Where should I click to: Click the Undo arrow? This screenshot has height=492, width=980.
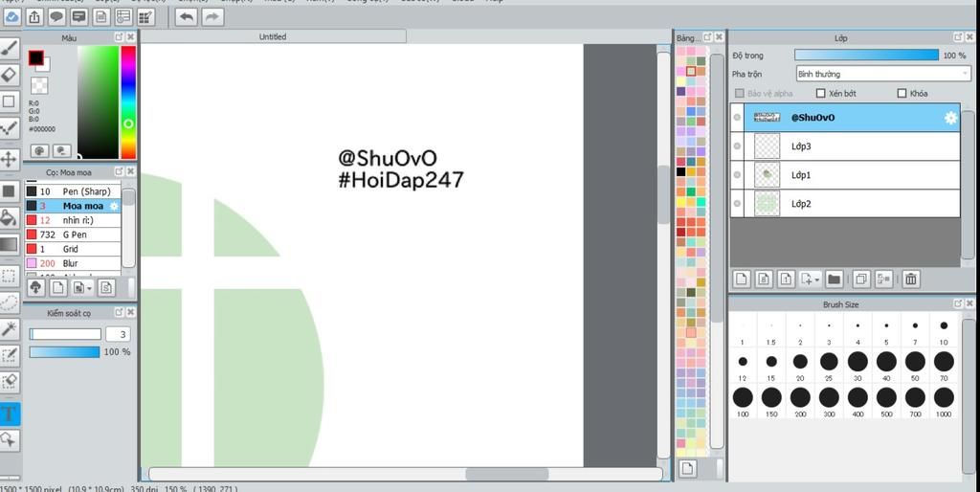[x=187, y=17]
